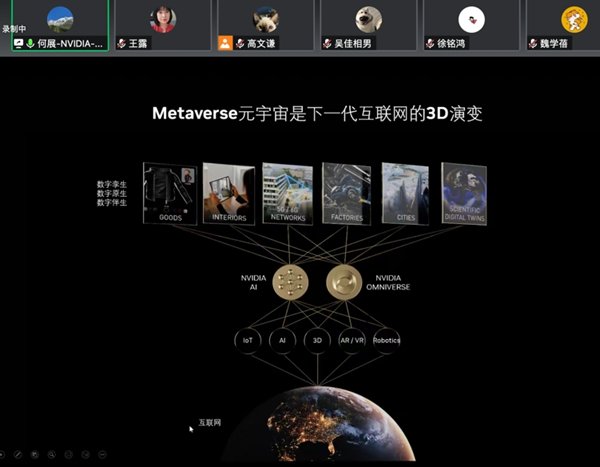The height and width of the screenshot is (467, 600).
Task: Click the gold NVIDIA AI medallion
Action: pyautogui.click(x=290, y=282)
